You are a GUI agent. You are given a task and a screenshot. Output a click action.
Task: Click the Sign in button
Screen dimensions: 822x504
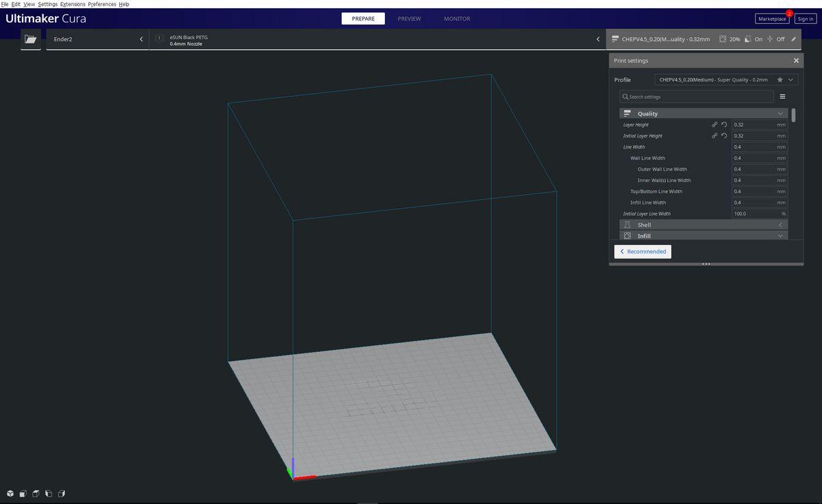pyautogui.click(x=806, y=18)
